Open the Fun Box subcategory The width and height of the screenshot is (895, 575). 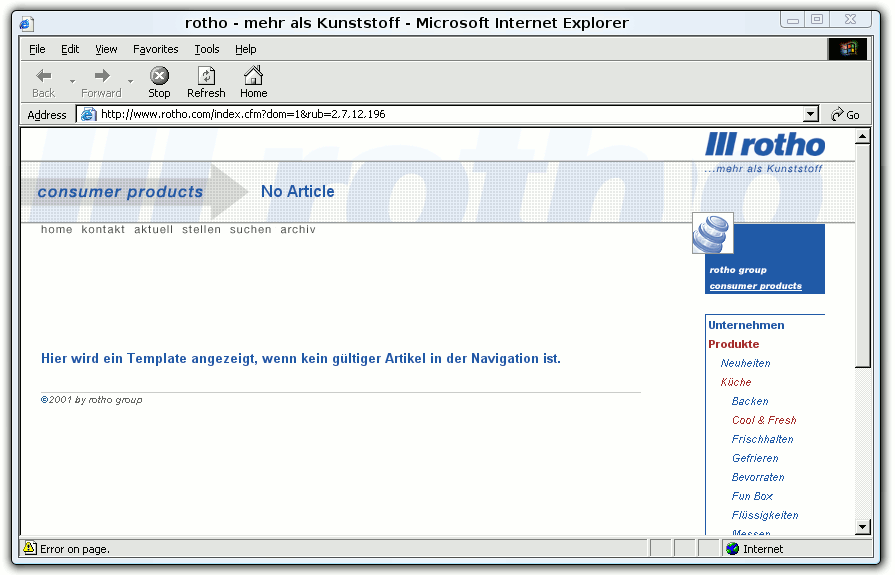point(752,496)
